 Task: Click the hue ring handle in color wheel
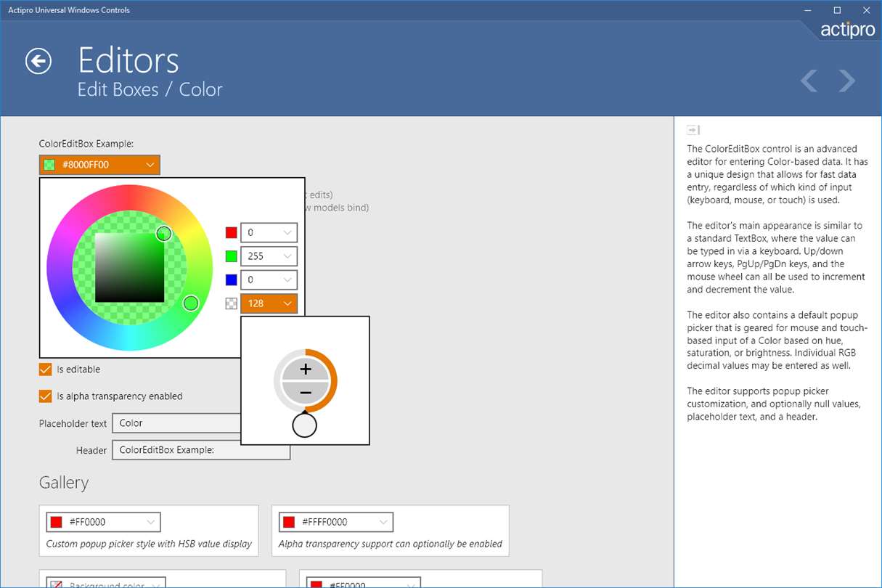pos(191,303)
